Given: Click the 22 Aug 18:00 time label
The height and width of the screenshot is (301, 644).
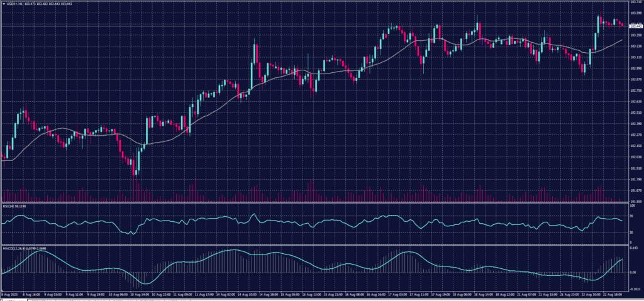Looking at the screenshot, I should tap(614, 293).
